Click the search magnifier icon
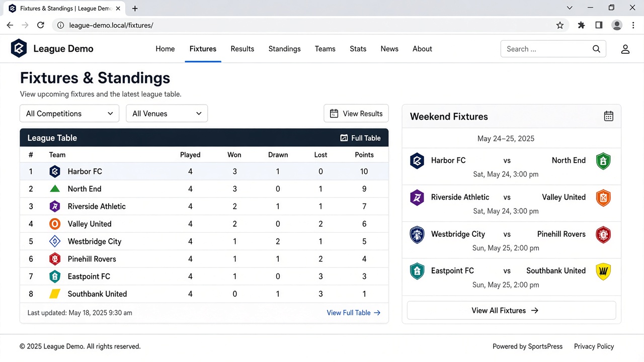 [x=596, y=49]
